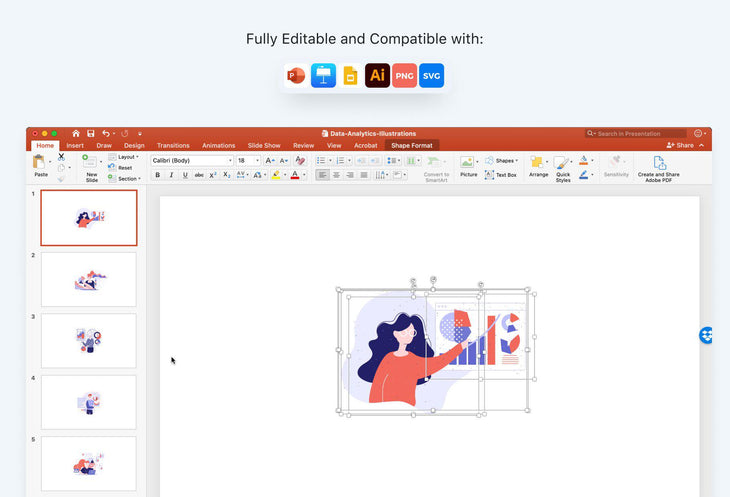This screenshot has height=497, width=730.
Task: Open the Slide Show tab
Action: [264, 145]
